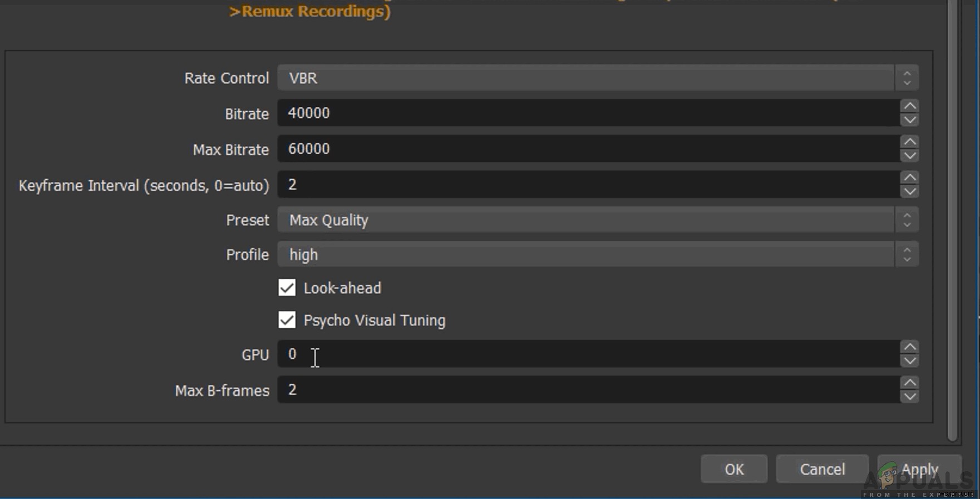Screen dimensions: 980x499
Task: Click the Cancel button
Action: pos(822,469)
